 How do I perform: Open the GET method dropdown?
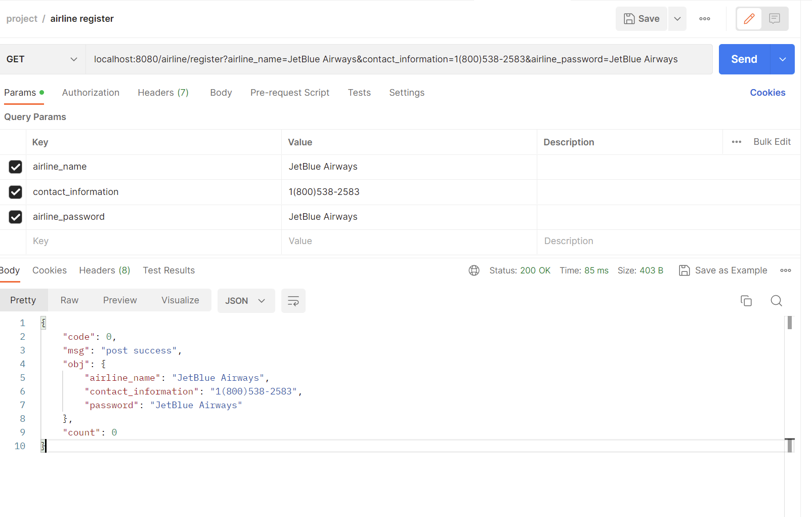tap(42, 59)
